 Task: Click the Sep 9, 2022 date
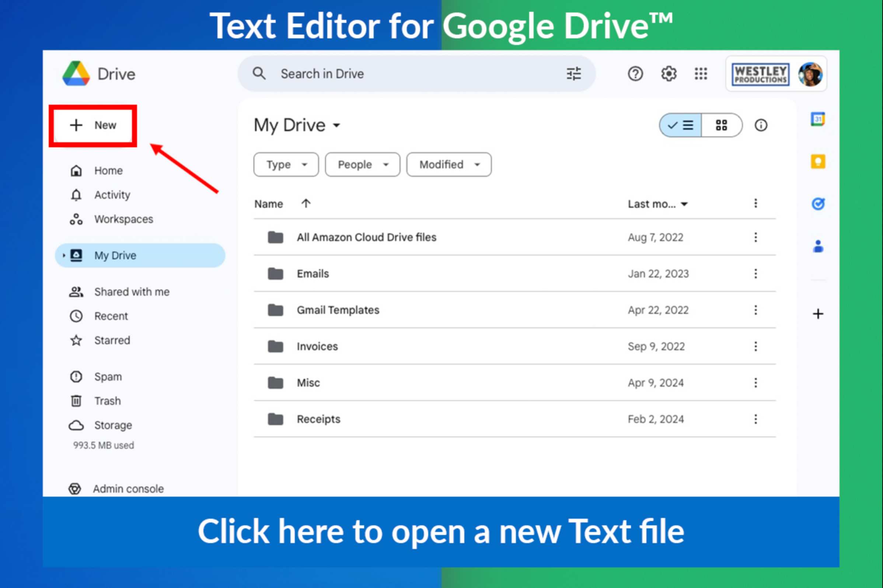click(x=656, y=346)
